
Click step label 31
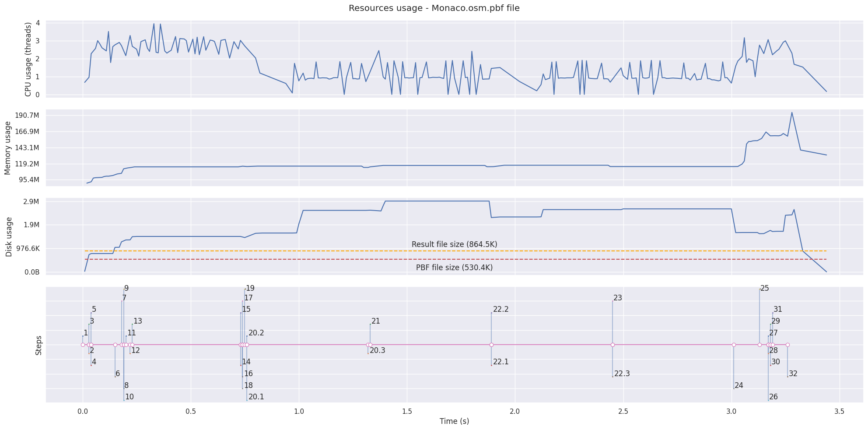pos(778,310)
